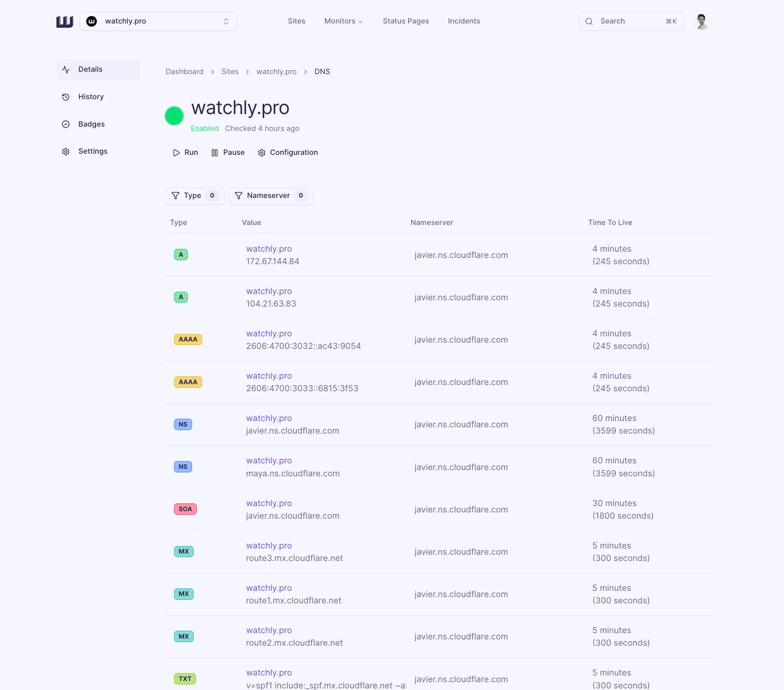784x690 pixels.
Task: Click the History clock icon
Action: (x=66, y=97)
